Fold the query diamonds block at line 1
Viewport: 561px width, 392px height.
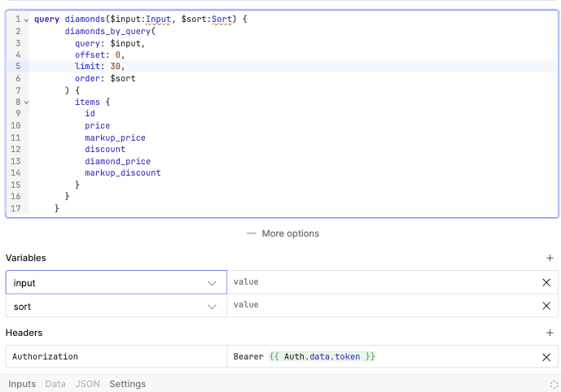coord(26,19)
